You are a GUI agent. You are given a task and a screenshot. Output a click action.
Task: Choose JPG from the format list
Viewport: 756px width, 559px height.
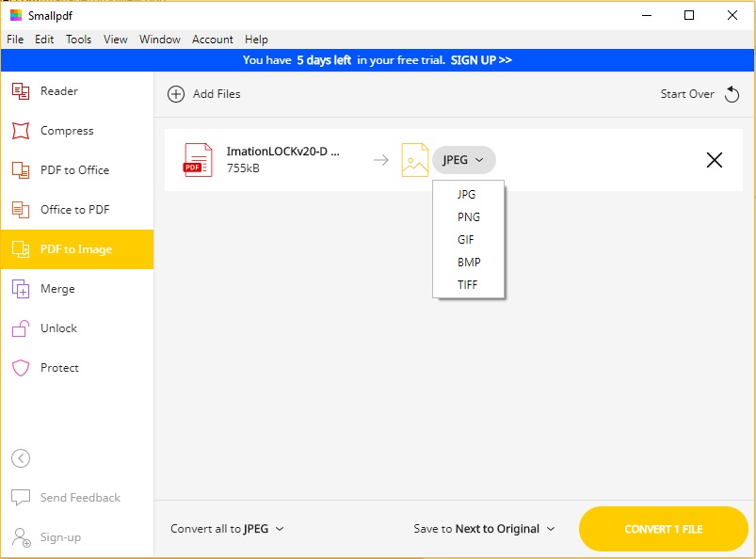(x=468, y=194)
